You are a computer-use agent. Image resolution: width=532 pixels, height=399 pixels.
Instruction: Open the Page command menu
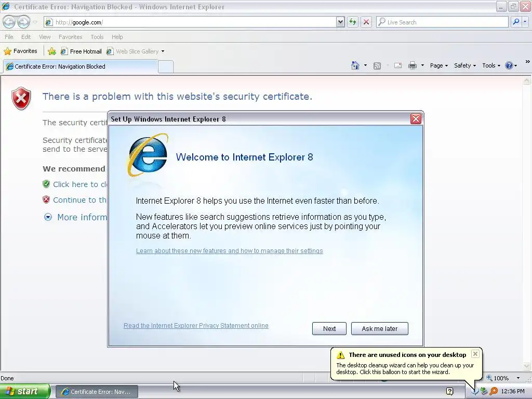click(438, 65)
